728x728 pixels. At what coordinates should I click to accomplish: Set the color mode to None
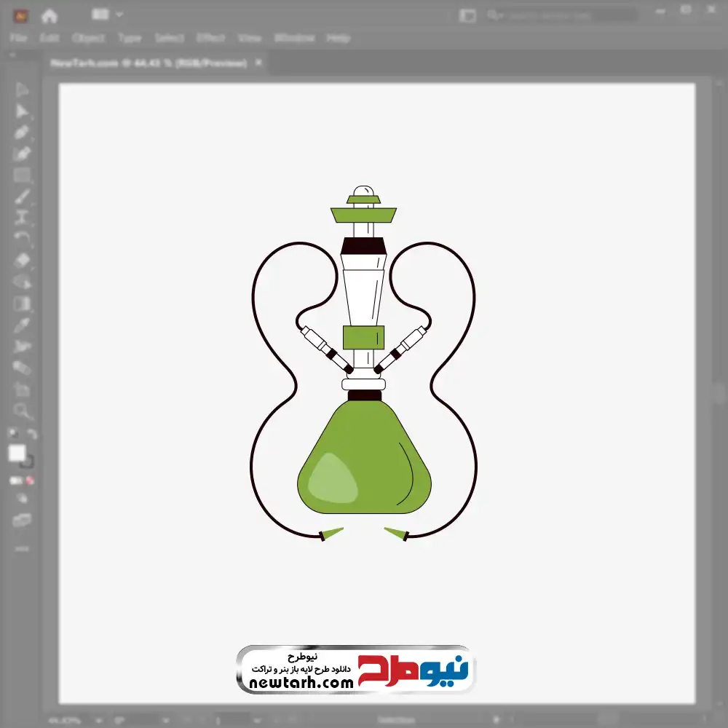point(31,480)
